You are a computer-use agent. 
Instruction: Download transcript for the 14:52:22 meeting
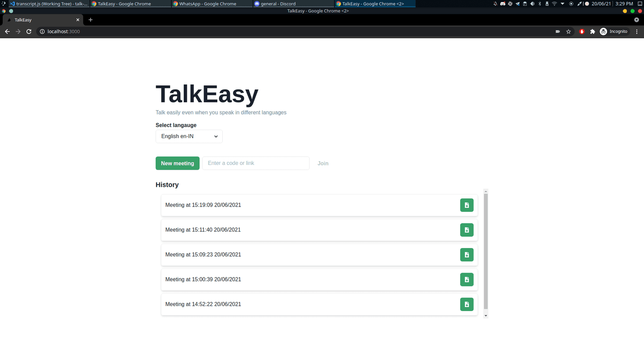click(467, 304)
